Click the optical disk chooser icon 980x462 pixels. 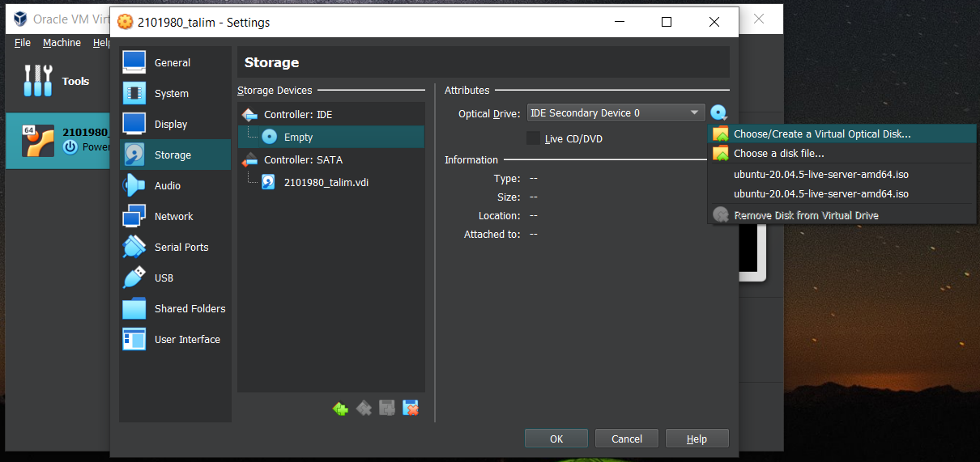(719, 113)
